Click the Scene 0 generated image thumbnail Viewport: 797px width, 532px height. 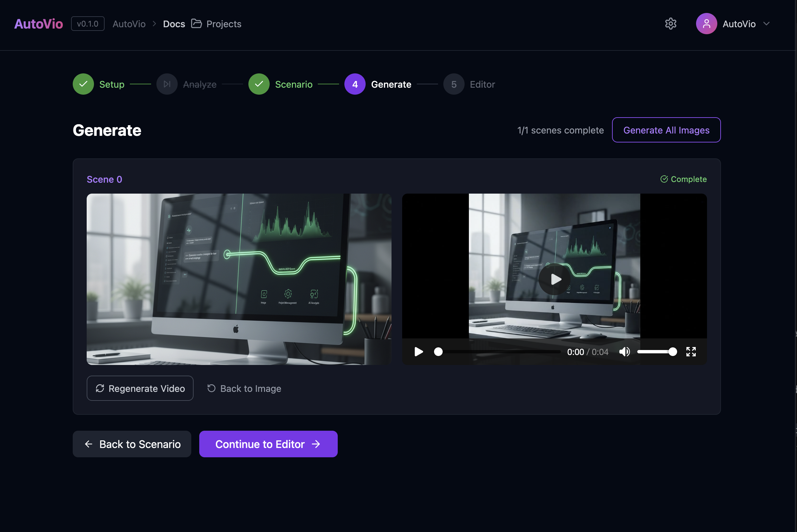239,279
